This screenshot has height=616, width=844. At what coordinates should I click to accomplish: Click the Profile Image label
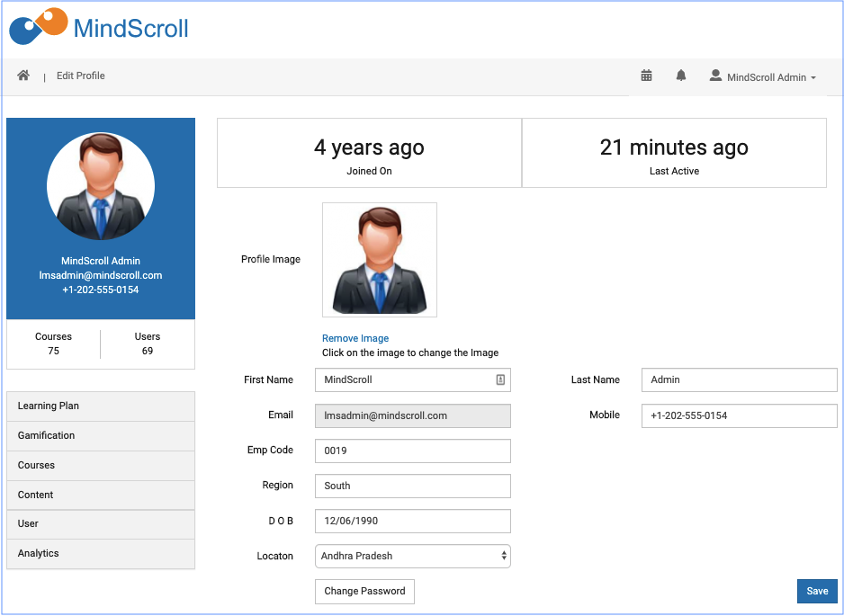271,259
